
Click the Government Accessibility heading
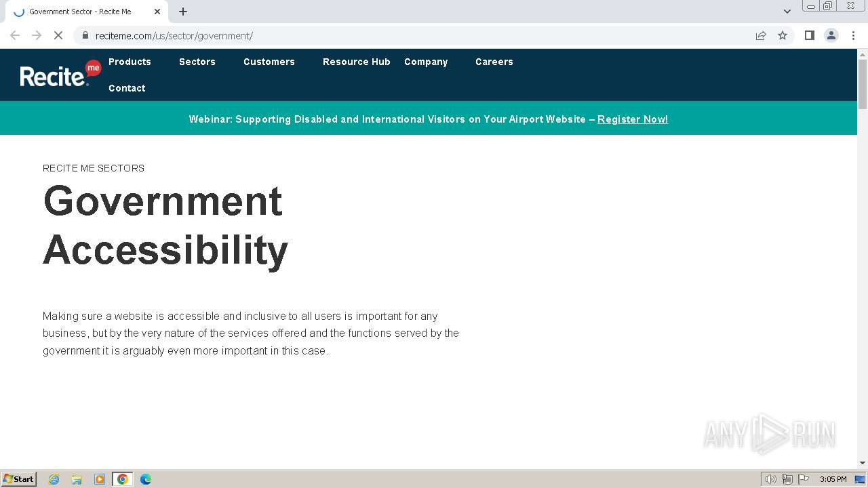(165, 225)
